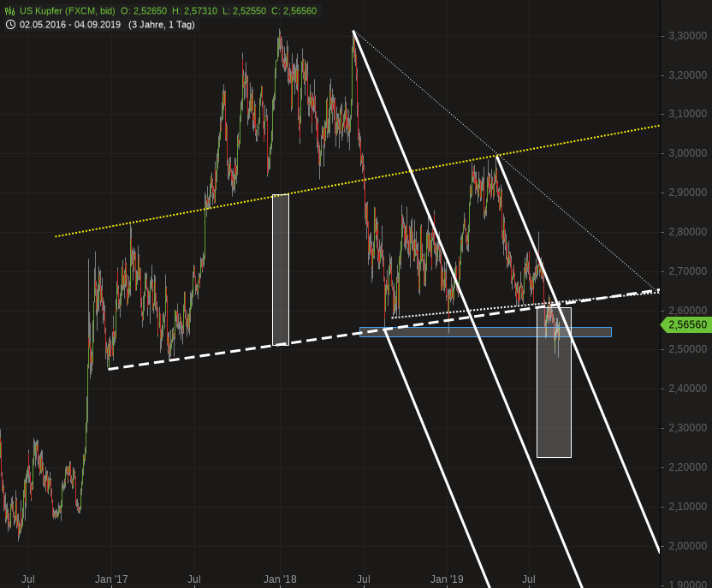The height and width of the screenshot is (588, 712).
Task: Click the close value C: 2,56560
Action: pyautogui.click(x=294, y=11)
